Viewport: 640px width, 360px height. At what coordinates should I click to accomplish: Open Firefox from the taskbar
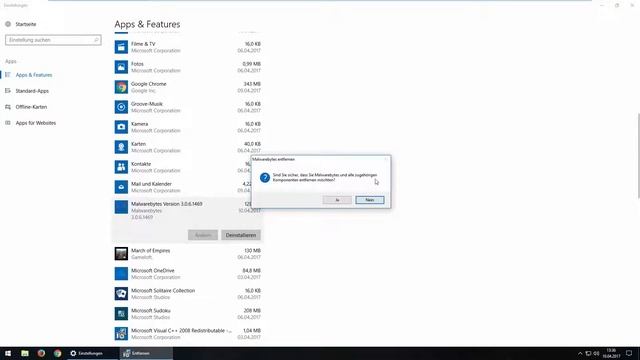[41, 353]
